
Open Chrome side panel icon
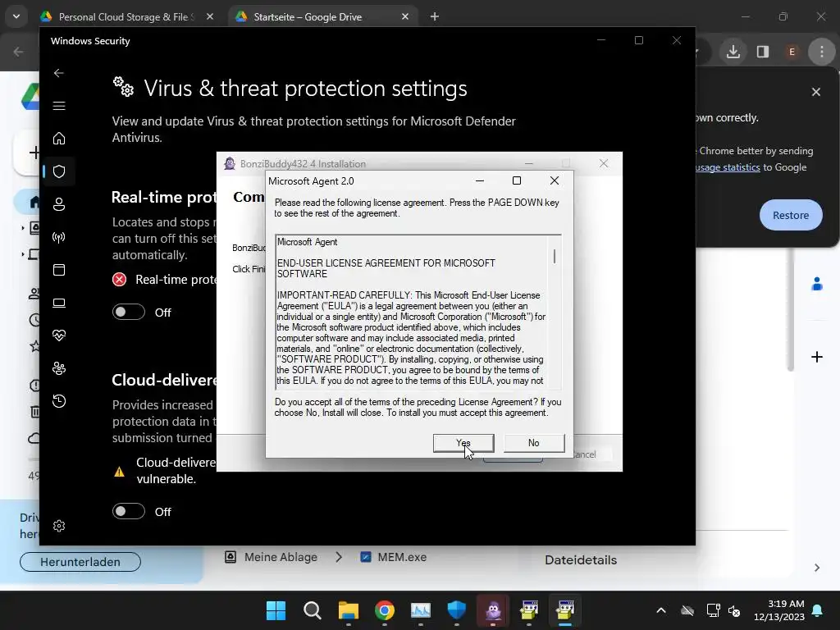(x=763, y=52)
